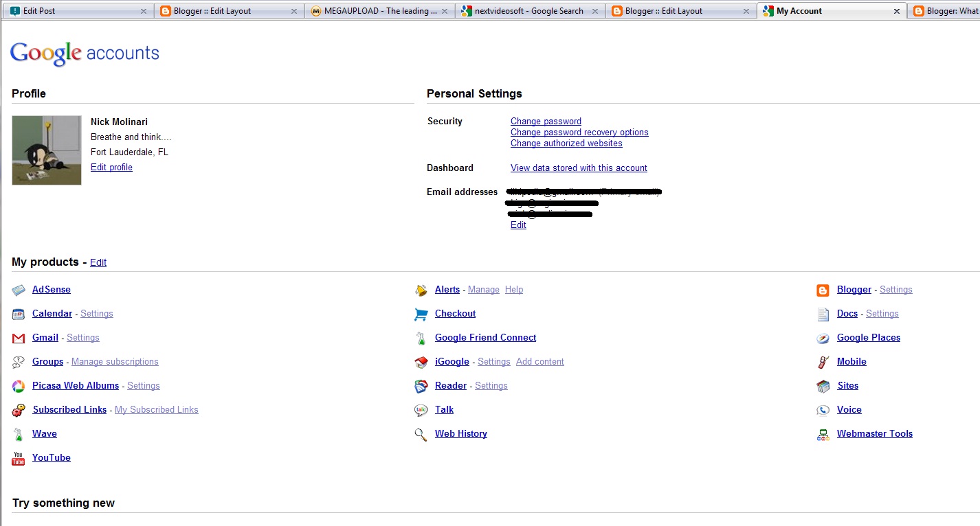Click the Reader product icon

tap(421, 386)
